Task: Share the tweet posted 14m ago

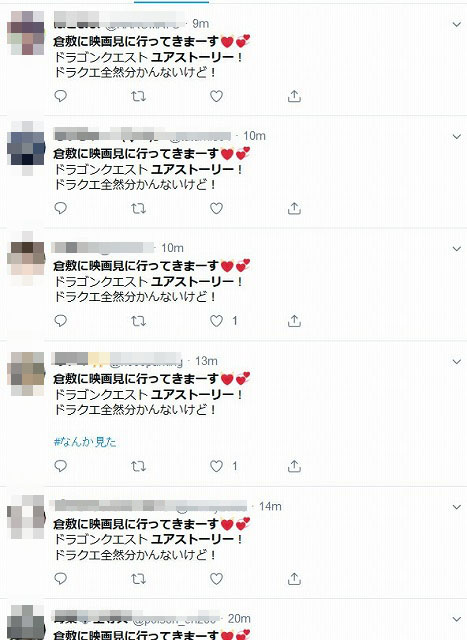Action: tap(294, 579)
